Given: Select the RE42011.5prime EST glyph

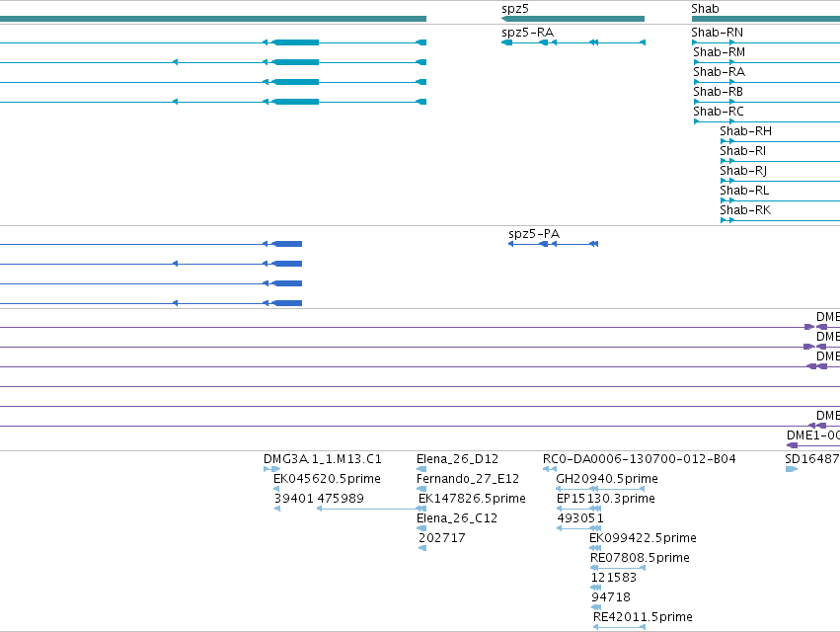Looking at the screenshot, I should click(x=619, y=627).
